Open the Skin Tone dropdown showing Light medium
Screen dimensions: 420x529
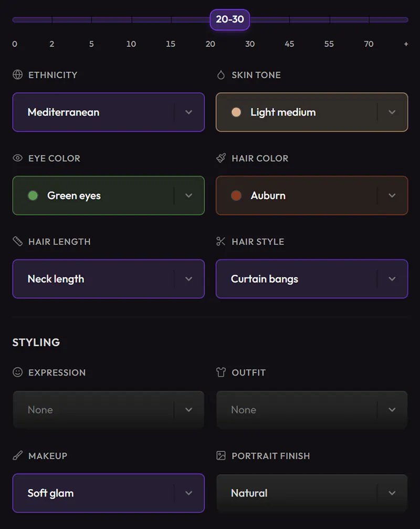[x=312, y=112]
